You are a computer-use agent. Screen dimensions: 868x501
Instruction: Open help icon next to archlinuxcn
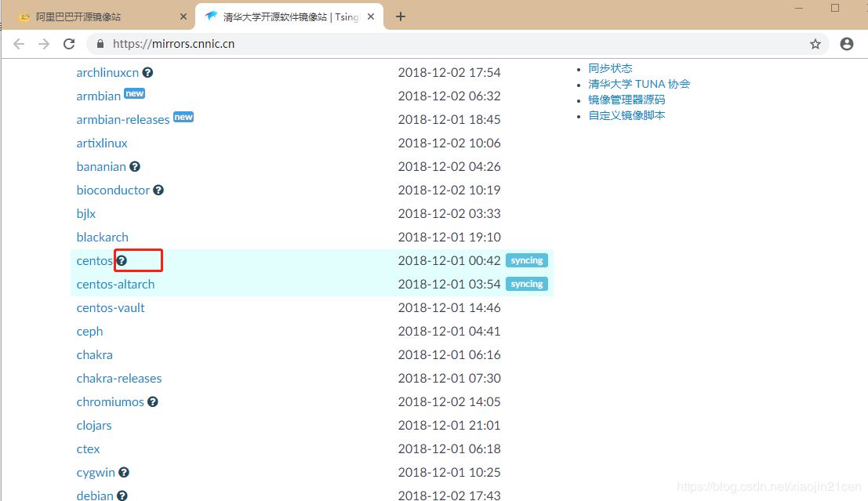(147, 72)
